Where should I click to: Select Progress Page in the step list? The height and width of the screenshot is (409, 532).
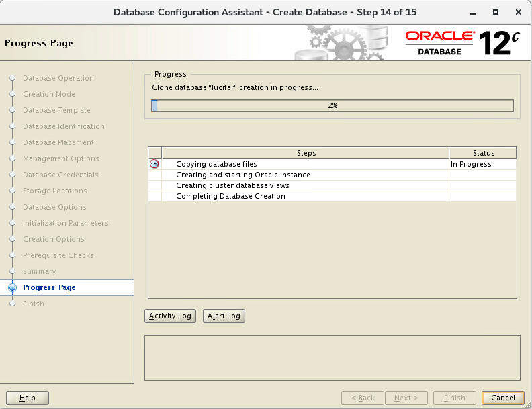click(x=49, y=287)
